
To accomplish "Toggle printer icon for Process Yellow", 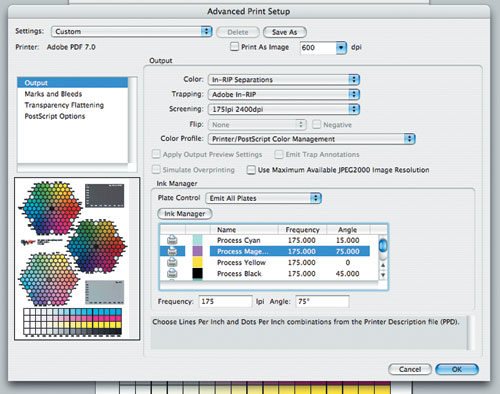I will (x=172, y=262).
